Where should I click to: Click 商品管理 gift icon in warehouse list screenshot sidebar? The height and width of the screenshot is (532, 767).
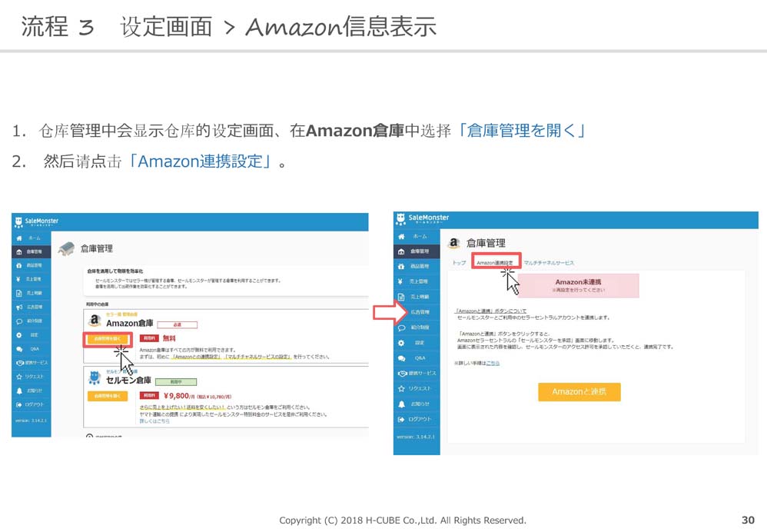point(19,265)
